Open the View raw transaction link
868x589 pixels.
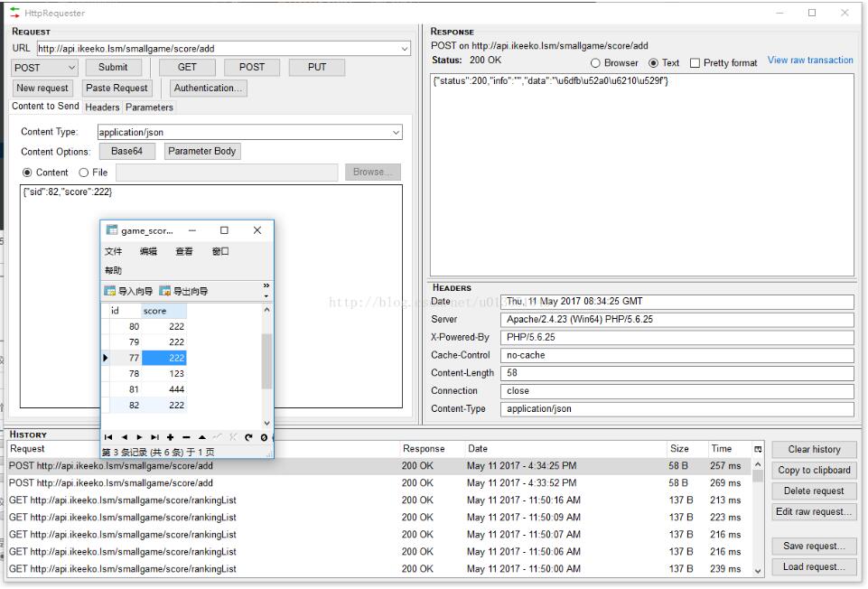coord(809,61)
